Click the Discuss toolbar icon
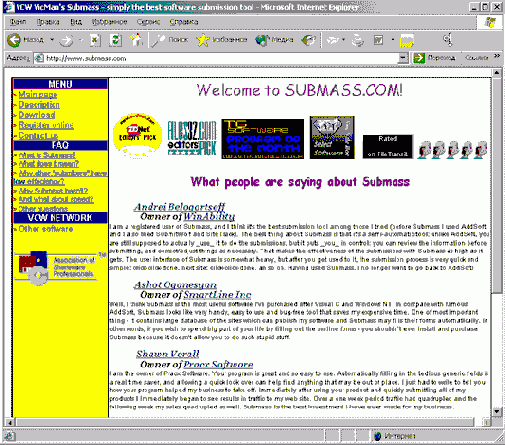 click(407, 40)
